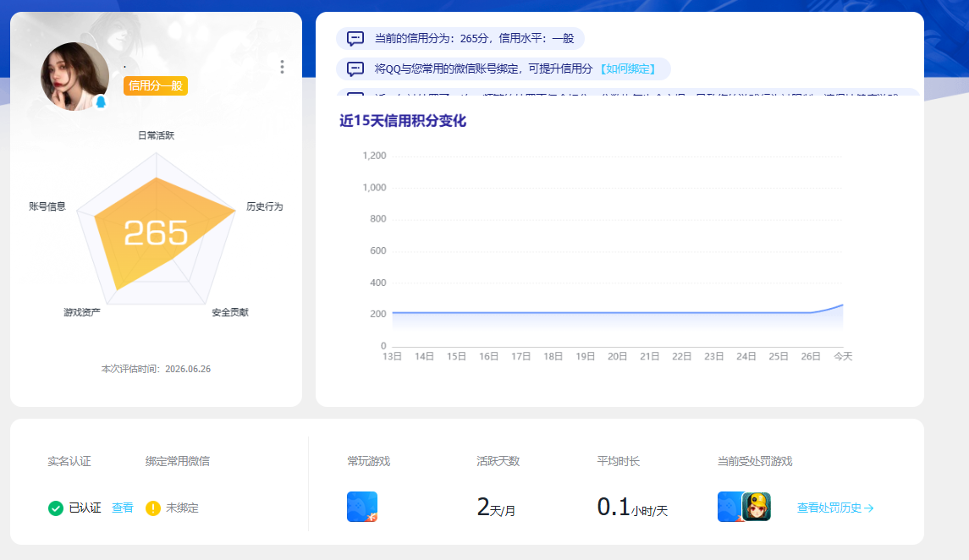Open 查看处罚历史 link
The width and height of the screenshot is (969, 560).
[x=835, y=508]
